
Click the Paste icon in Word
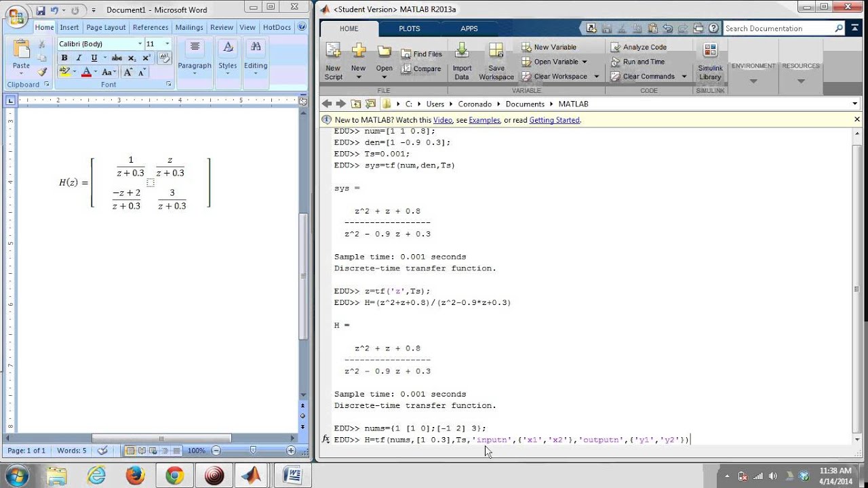(x=21, y=49)
